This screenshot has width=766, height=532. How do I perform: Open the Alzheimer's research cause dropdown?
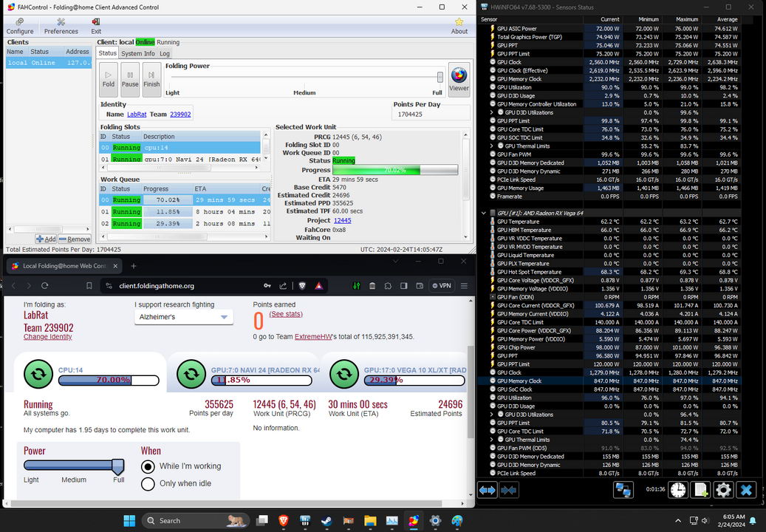pyautogui.click(x=183, y=317)
